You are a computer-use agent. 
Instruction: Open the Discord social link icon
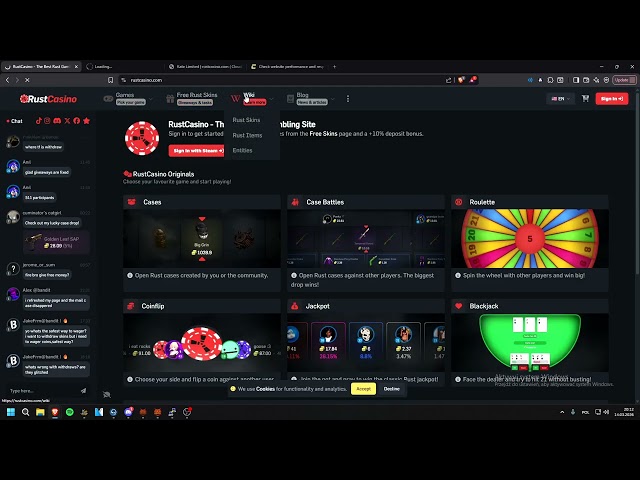[x=57, y=121]
